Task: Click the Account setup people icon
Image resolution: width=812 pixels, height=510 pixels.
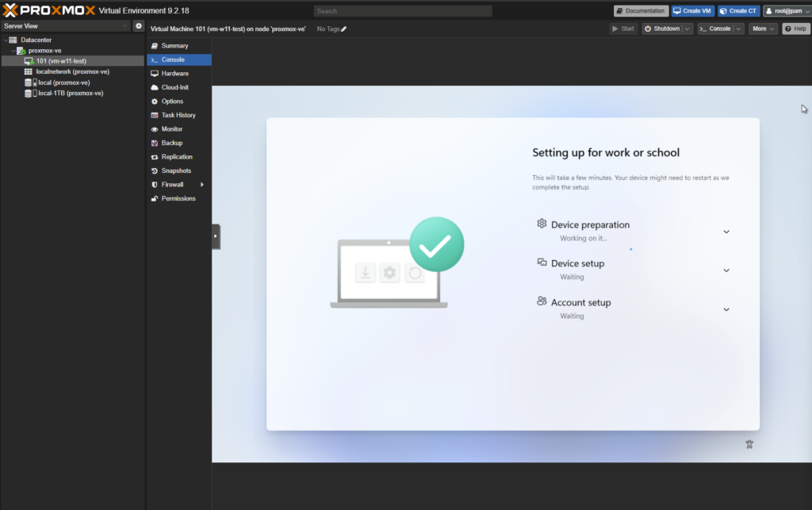Action: (x=542, y=301)
